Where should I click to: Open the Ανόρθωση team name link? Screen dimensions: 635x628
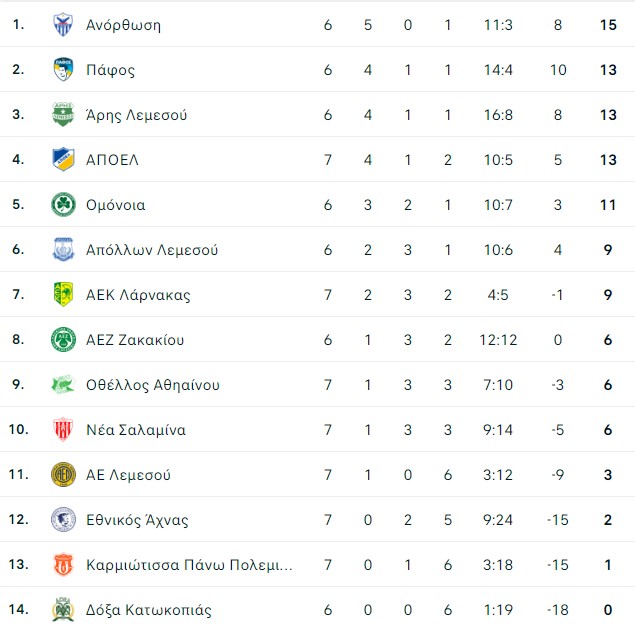124,25
